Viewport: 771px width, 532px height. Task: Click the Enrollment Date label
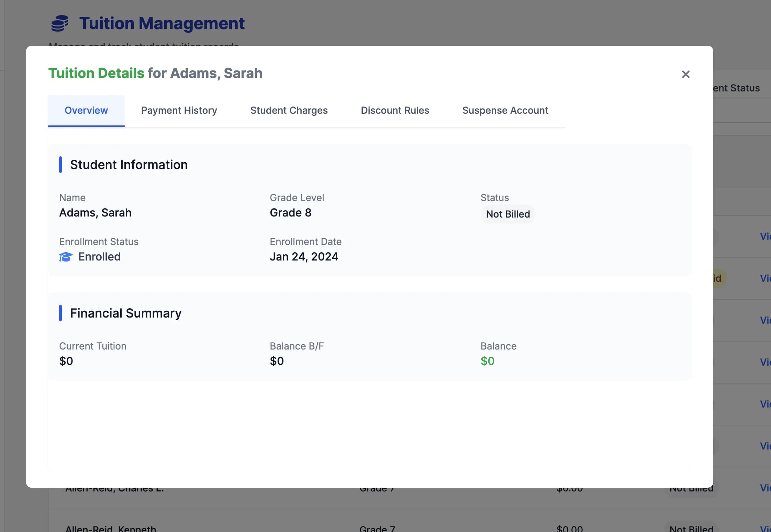coord(305,242)
